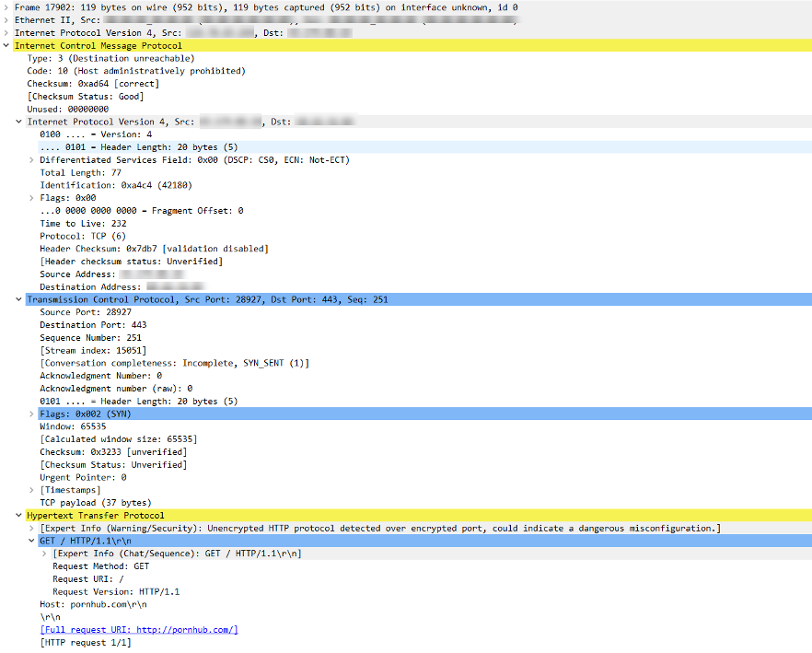Image resolution: width=812 pixels, height=653 pixels.
Task: Select TCP payload (37 bytes) row
Action: click(96, 503)
